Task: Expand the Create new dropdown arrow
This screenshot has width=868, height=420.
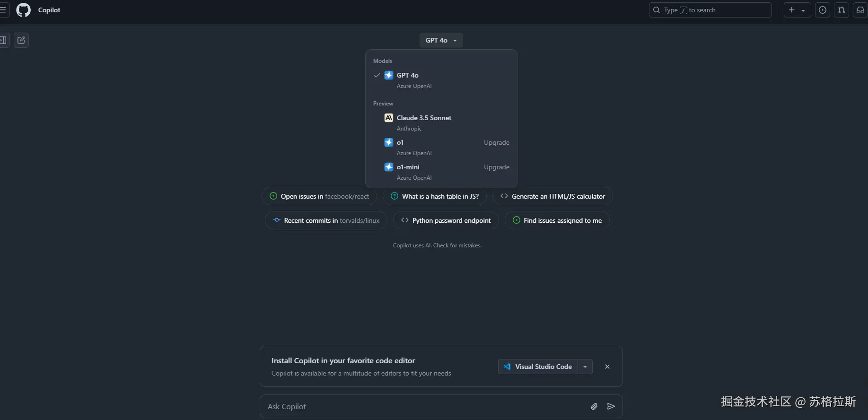Action: [803, 10]
